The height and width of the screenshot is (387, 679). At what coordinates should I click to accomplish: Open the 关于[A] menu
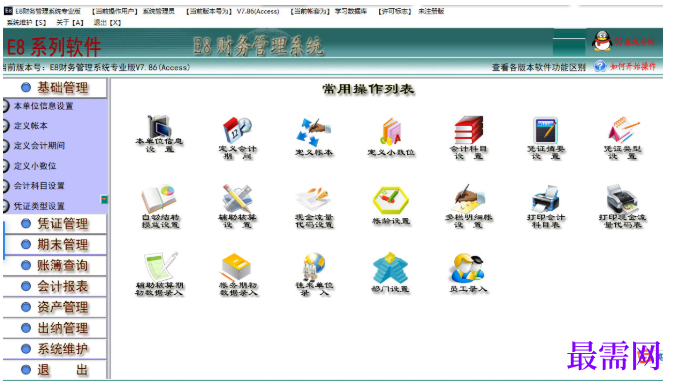70,23
